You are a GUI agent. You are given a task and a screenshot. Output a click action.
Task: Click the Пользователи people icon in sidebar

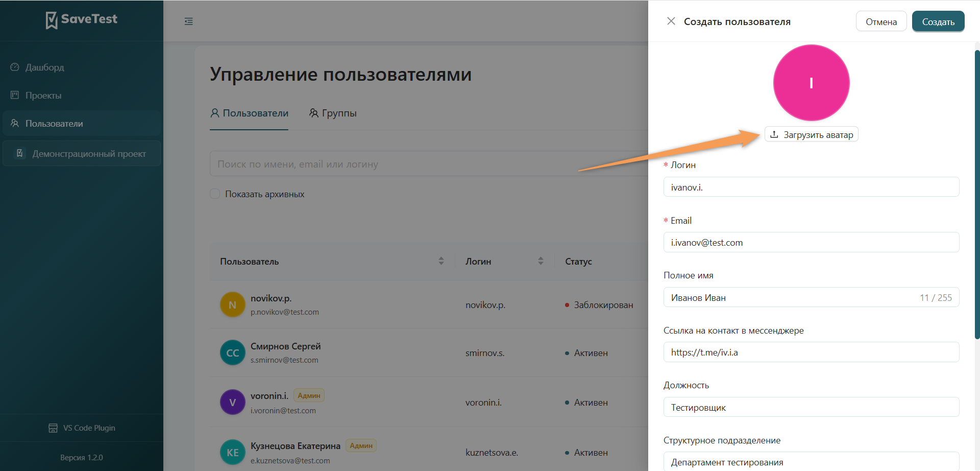(14, 123)
